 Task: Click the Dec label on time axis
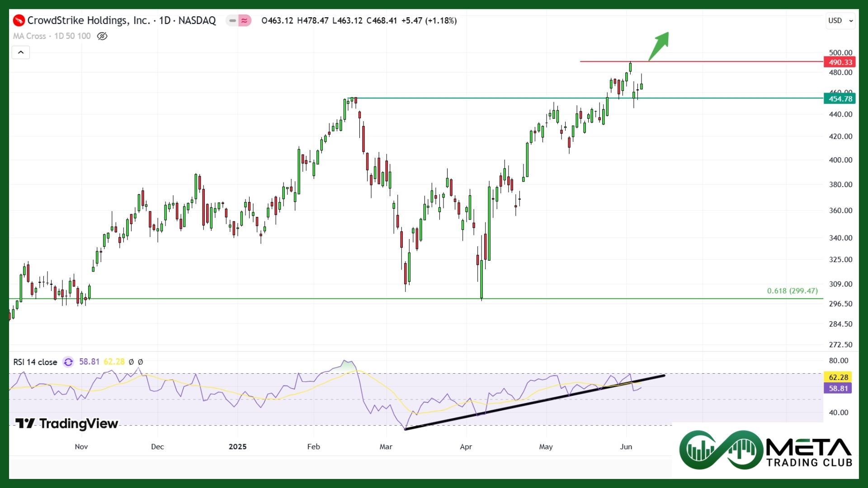click(157, 446)
